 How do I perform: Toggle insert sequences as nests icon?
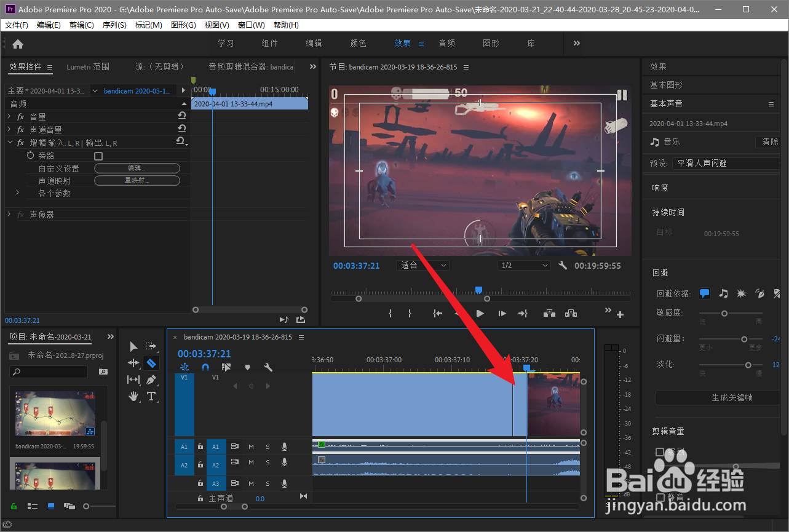point(184,367)
